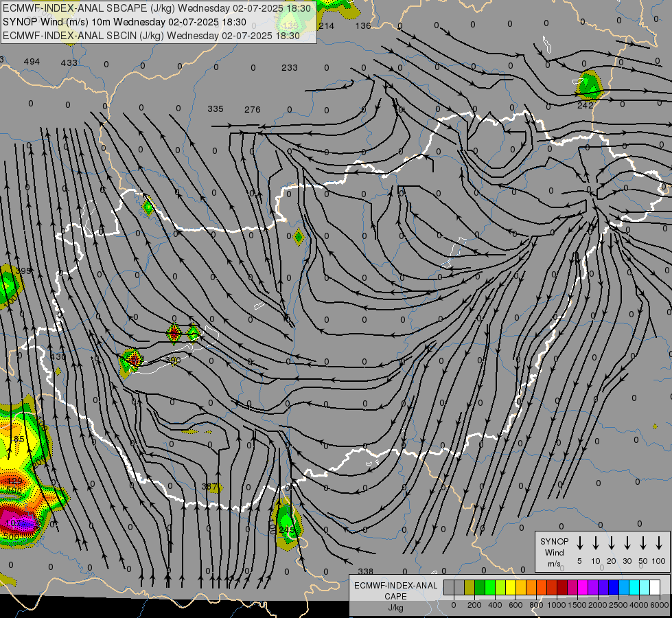672x618 pixels.
Task: Click the 'ECMWF-INDEX-ANAL CAPE J/kg' legend label
Action: pos(395,597)
